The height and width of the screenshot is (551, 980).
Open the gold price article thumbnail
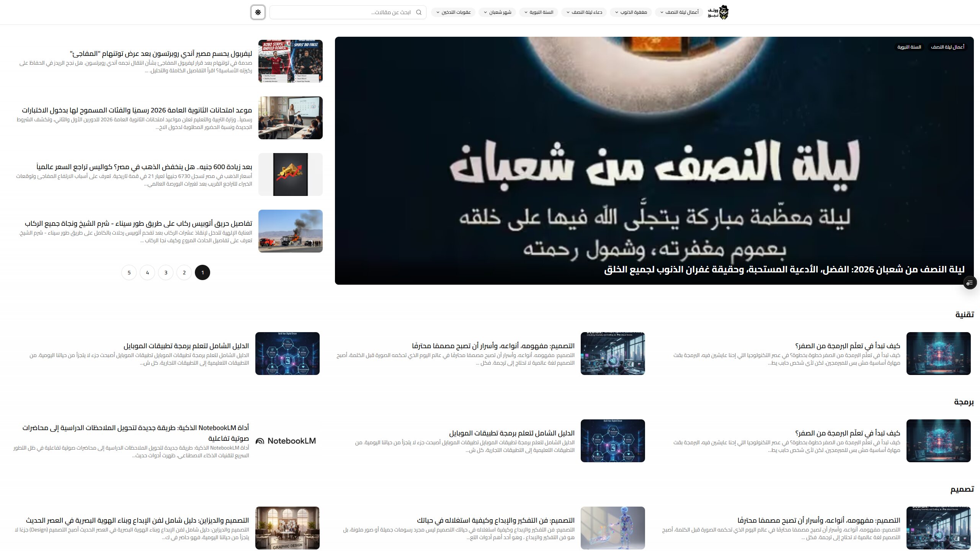[291, 174]
